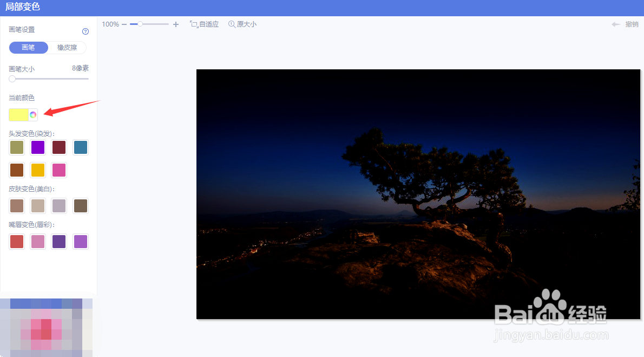The image size is (644, 357).
Task: Select the purple hair dye swatch
Action: [37, 147]
